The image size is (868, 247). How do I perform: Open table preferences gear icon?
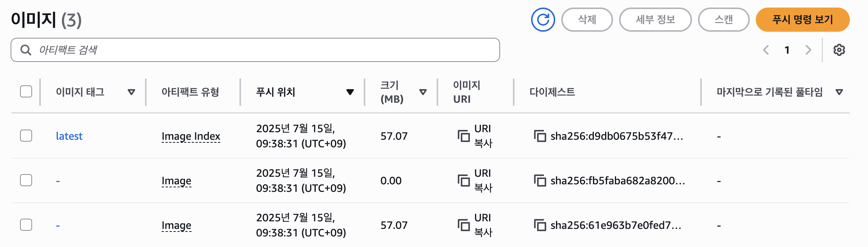coord(839,50)
